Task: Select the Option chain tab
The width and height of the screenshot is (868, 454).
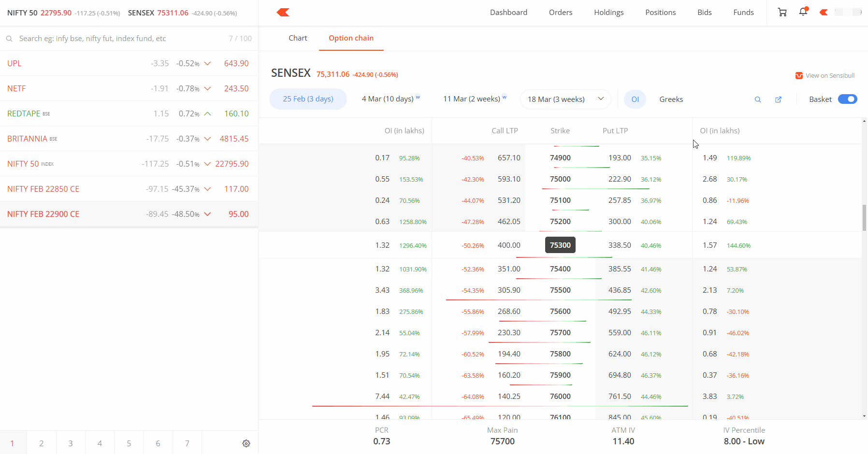Action: [351, 38]
